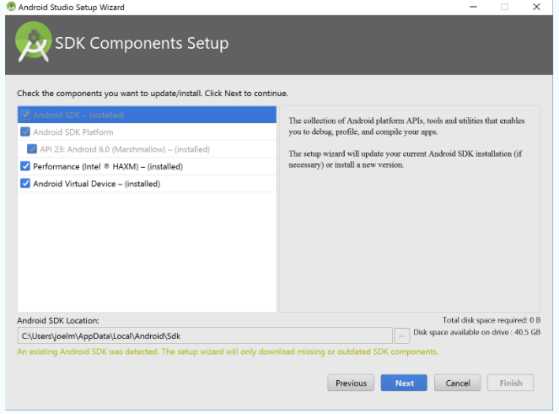Select the Performance Intel HAXM row label

pyautogui.click(x=108, y=167)
